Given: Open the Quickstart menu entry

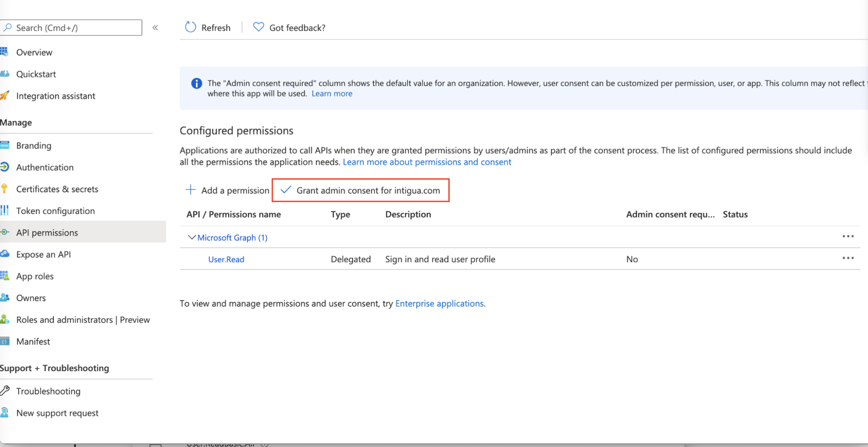Looking at the screenshot, I should click(36, 74).
